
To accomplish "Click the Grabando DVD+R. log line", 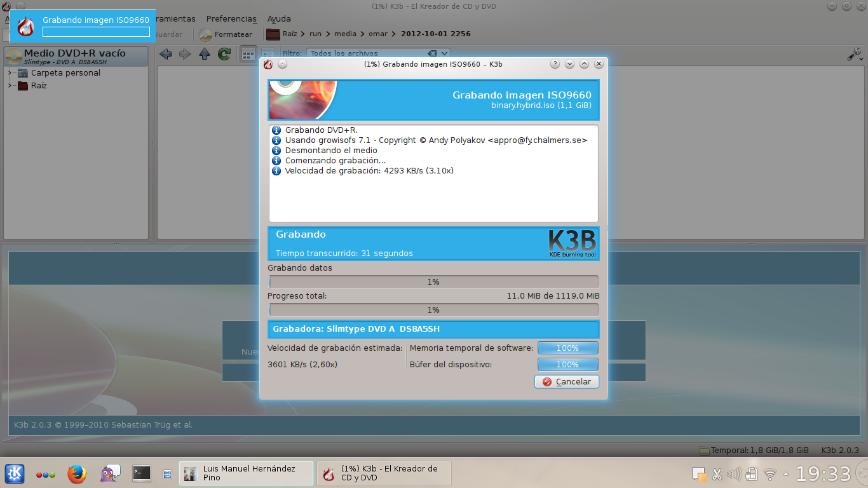I will pyautogui.click(x=321, y=130).
